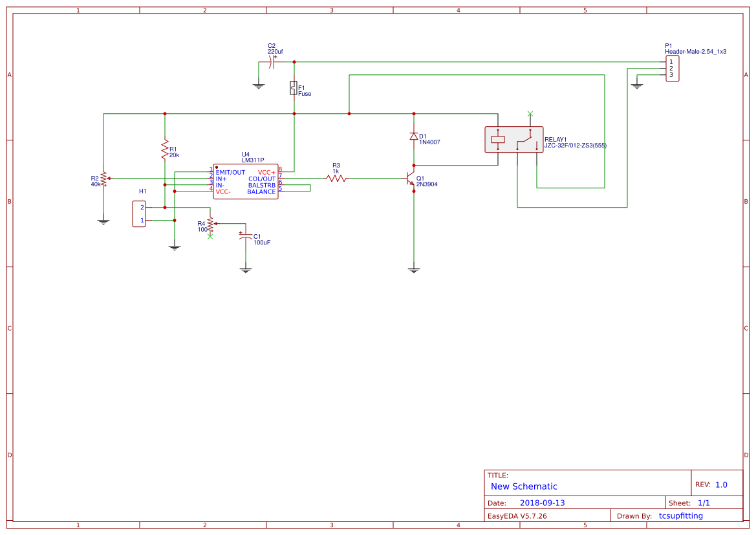Select the LM311P comparator symbol U4
Viewport: 756px width, 535px height.
coord(246,182)
